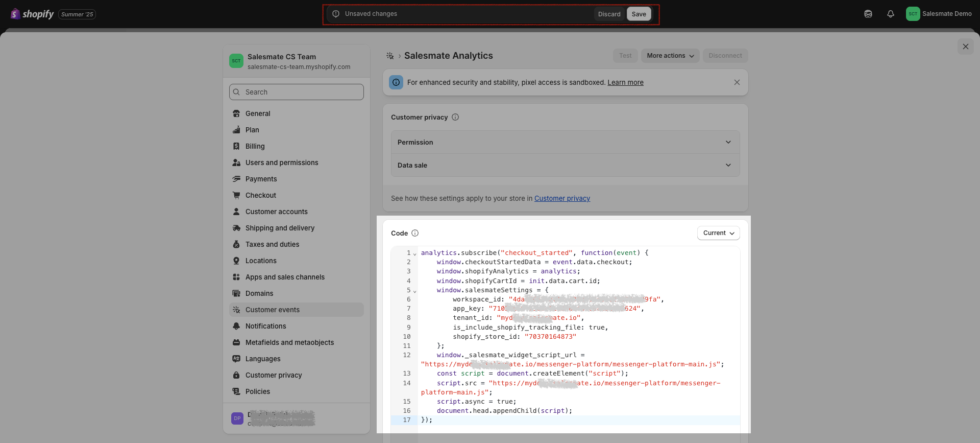
Task: Click the General settings icon
Action: [236, 113]
